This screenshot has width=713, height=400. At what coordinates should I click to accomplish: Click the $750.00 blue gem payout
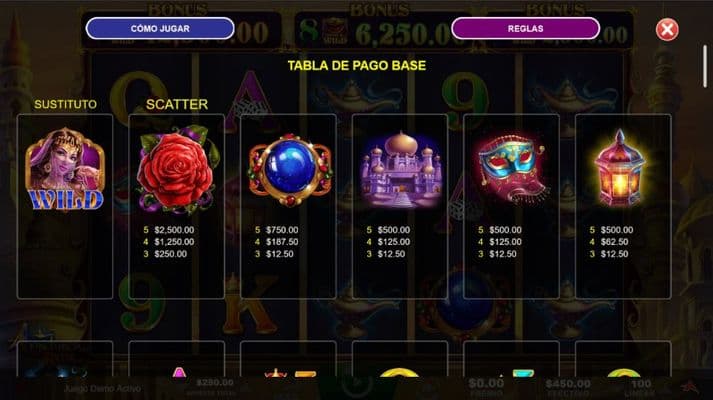tap(282, 230)
